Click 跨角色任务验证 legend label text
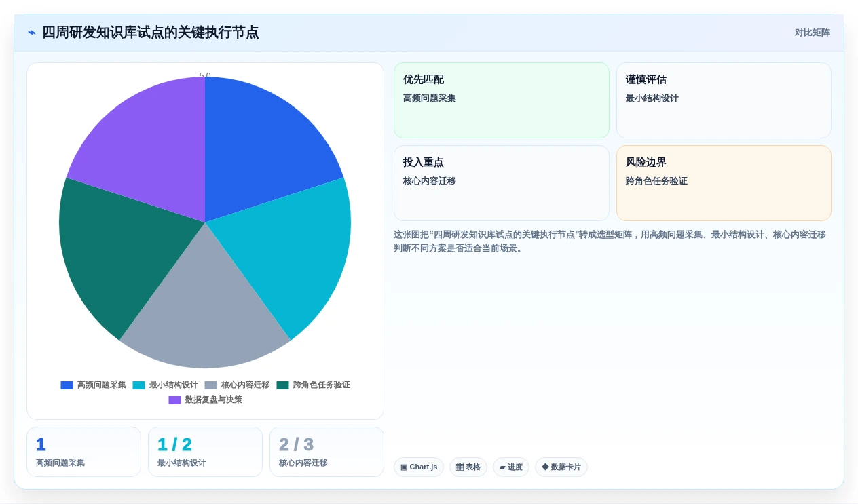The height and width of the screenshot is (504, 858). (322, 385)
